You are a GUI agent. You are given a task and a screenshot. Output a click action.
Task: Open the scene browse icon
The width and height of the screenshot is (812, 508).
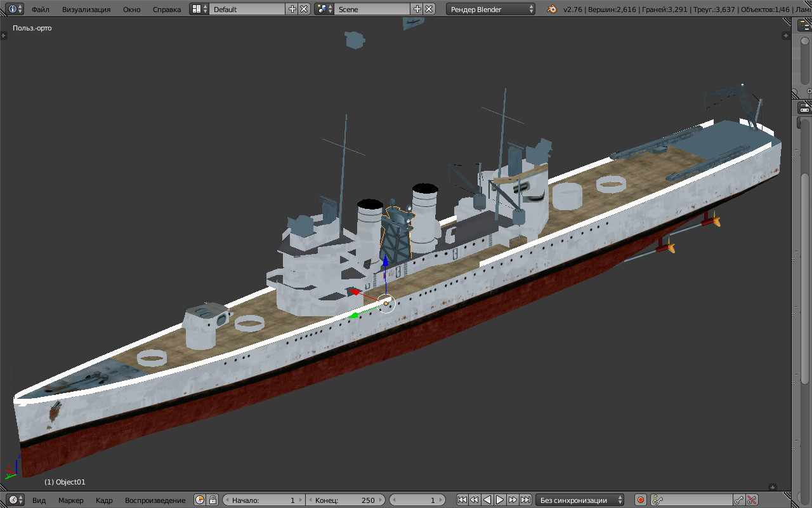click(324, 9)
